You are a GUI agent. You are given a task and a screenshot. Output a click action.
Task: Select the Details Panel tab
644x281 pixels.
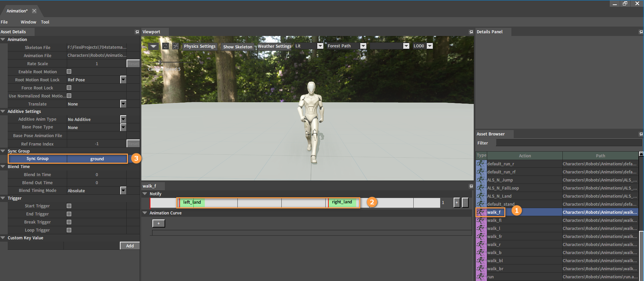pyautogui.click(x=490, y=32)
